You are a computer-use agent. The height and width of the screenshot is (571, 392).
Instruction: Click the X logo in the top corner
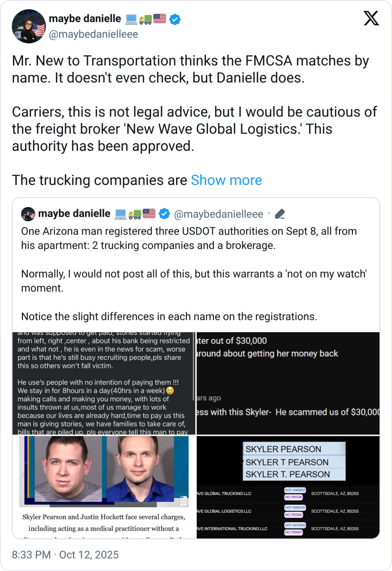coord(371,18)
